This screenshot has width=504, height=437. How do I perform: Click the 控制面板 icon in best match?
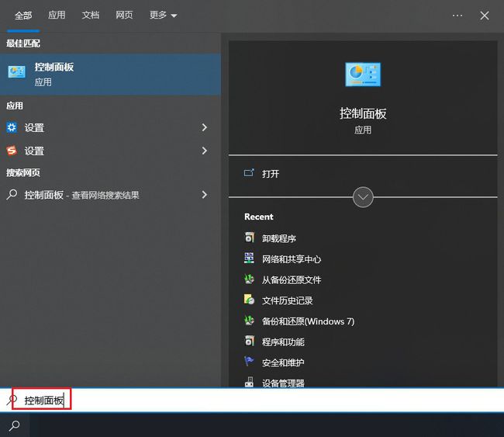[x=16, y=71]
